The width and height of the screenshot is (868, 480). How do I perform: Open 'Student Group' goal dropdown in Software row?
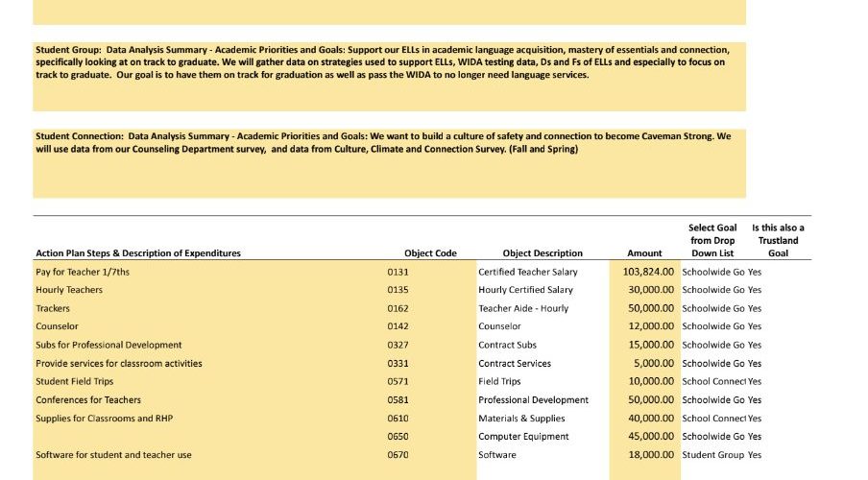click(713, 454)
